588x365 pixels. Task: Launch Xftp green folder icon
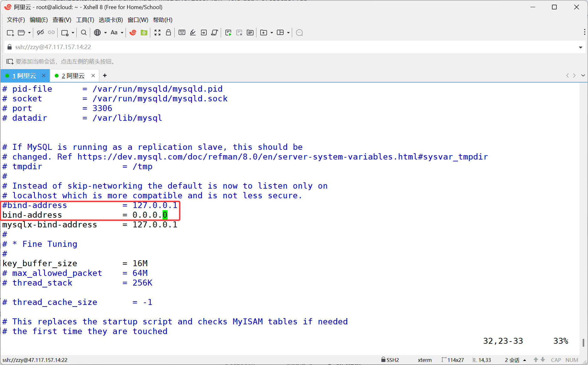[x=144, y=33]
